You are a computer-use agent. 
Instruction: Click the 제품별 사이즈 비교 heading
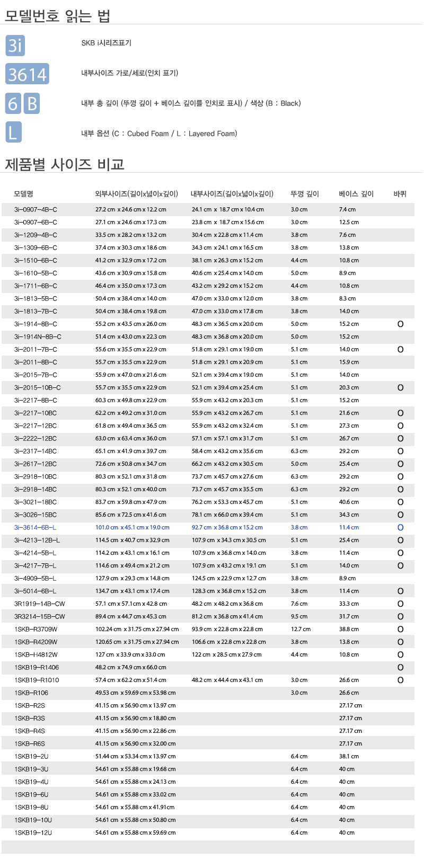[x=64, y=164]
